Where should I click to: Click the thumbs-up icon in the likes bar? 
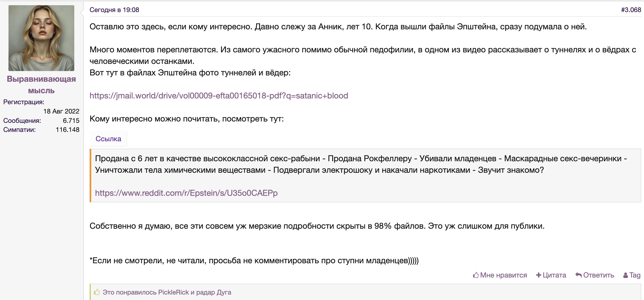[x=97, y=292]
